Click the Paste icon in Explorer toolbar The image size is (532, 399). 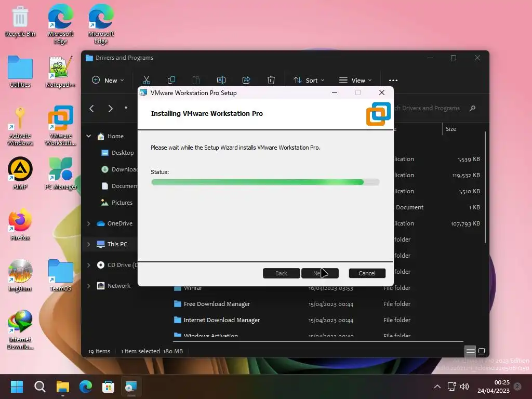pyautogui.click(x=196, y=80)
